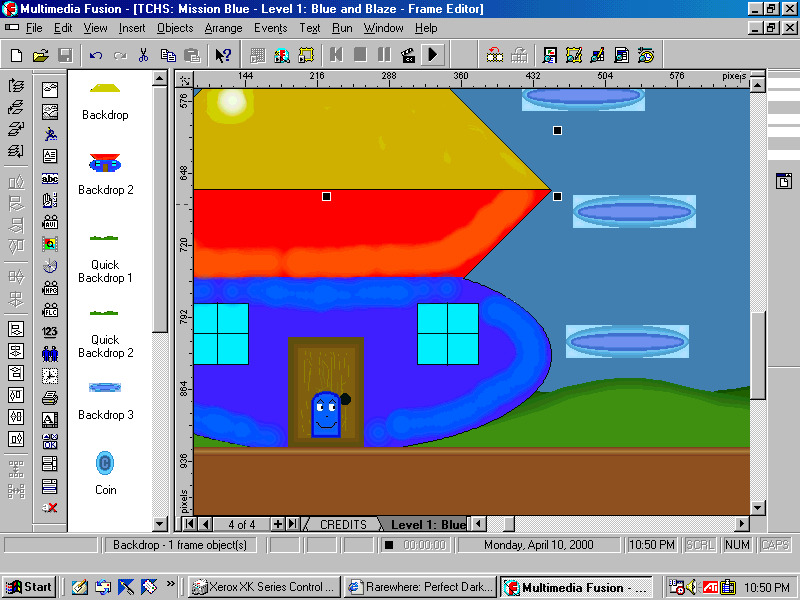Click the Cut scissors icon
Viewport: 800px width, 600px height.
point(144,55)
